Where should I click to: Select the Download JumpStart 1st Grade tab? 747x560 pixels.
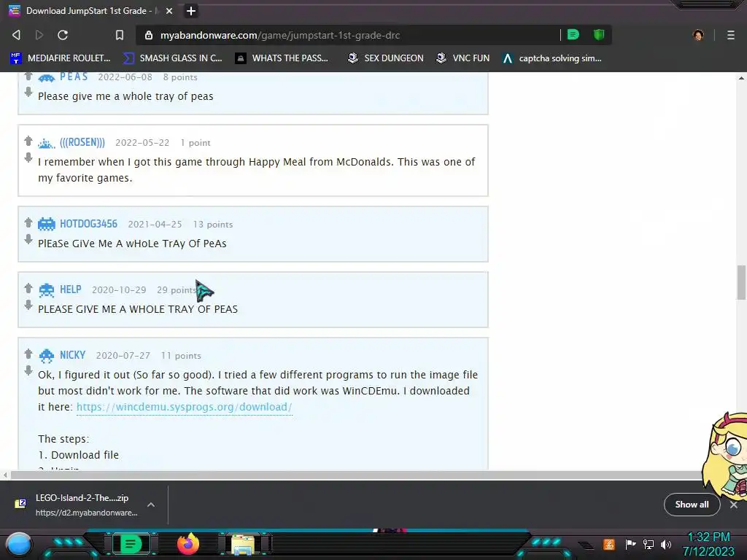pos(90,11)
